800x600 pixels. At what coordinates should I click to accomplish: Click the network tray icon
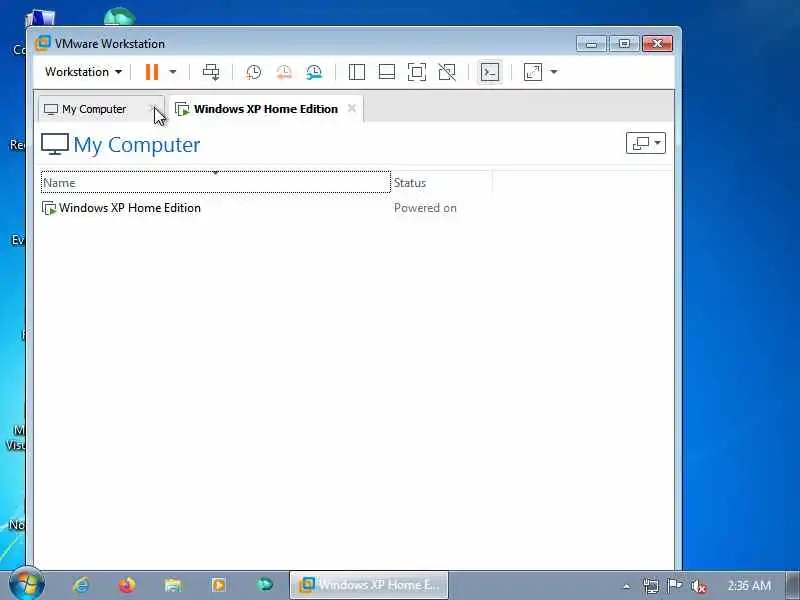point(651,586)
